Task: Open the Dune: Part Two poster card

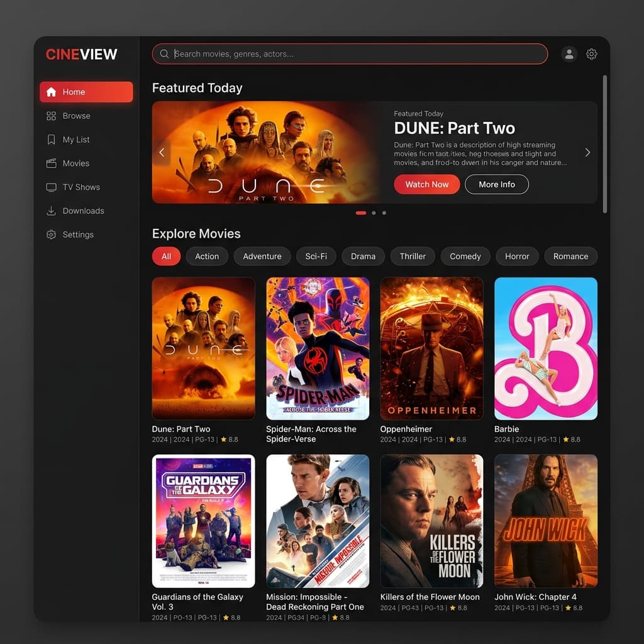Action: pos(203,348)
